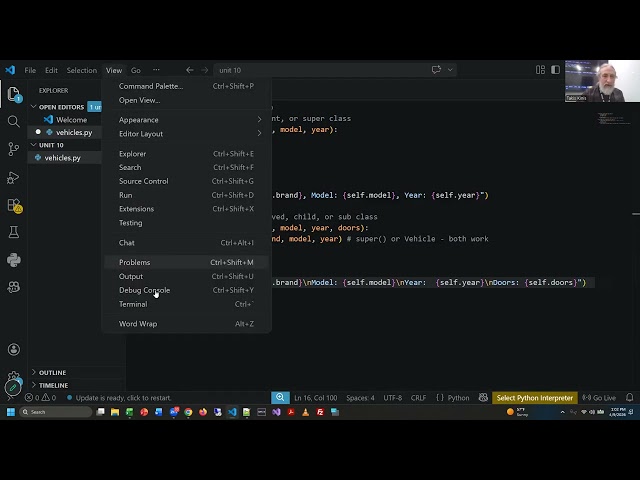640x480 pixels.
Task: Toggle the primary sidebar layout icon
Action: 556,70
